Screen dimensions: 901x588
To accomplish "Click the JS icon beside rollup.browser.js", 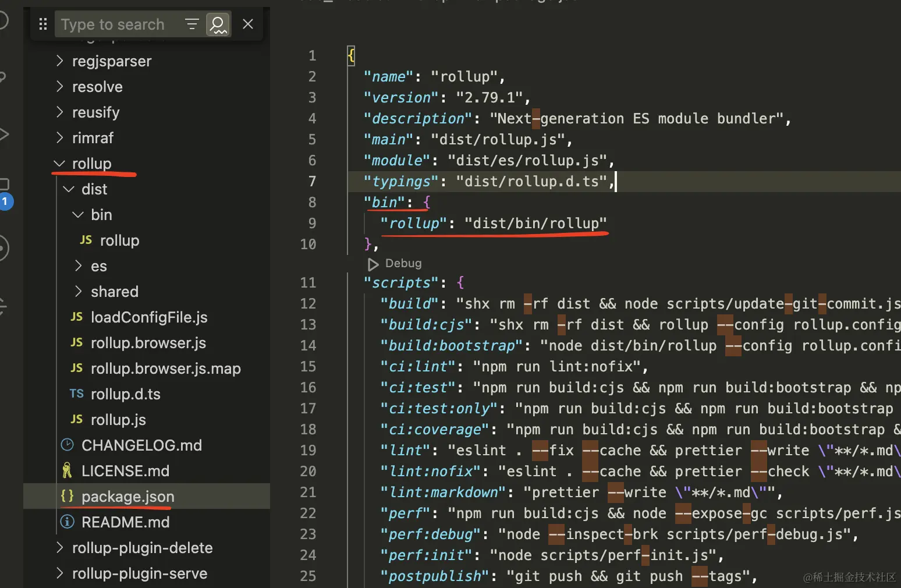I will [77, 342].
